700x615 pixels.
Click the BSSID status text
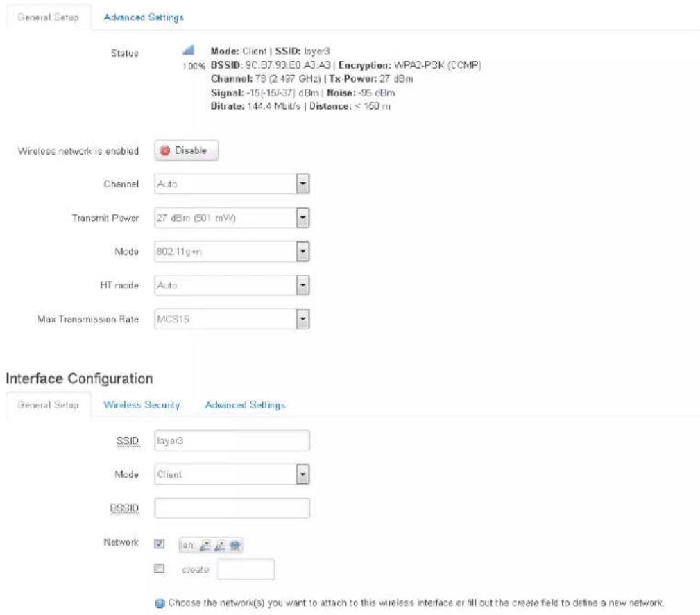(271, 65)
